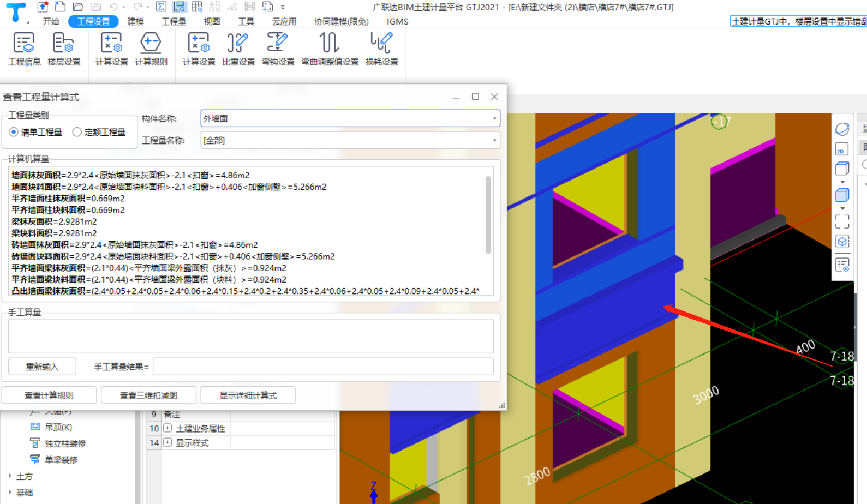Open 计算规则 calculation rules
This screenshot has height=504, width=867.
coord(151,49)
